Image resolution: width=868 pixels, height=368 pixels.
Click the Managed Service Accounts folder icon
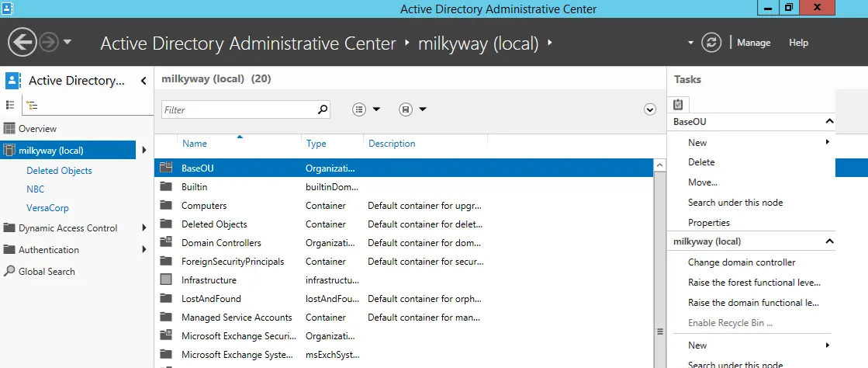(x=166, y=317)
